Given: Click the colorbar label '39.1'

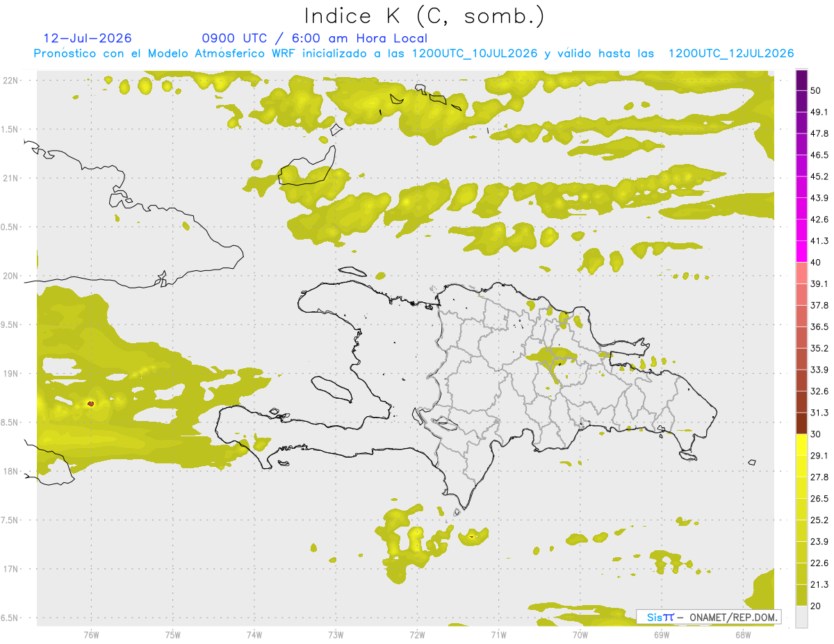Looking at the screenshot, I should 819,283.
